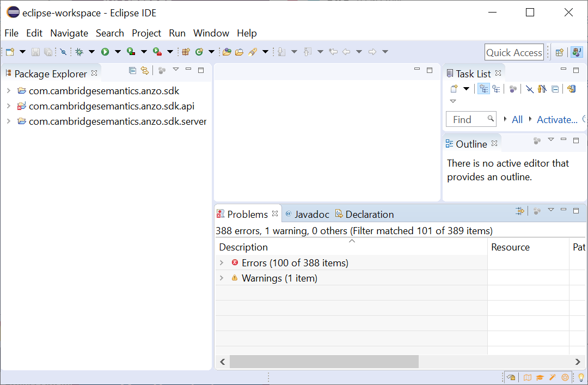588x385 pixels.
Task: Click the map overview icon in status bar
Action: pyautogui.click(x=527, y=377)
